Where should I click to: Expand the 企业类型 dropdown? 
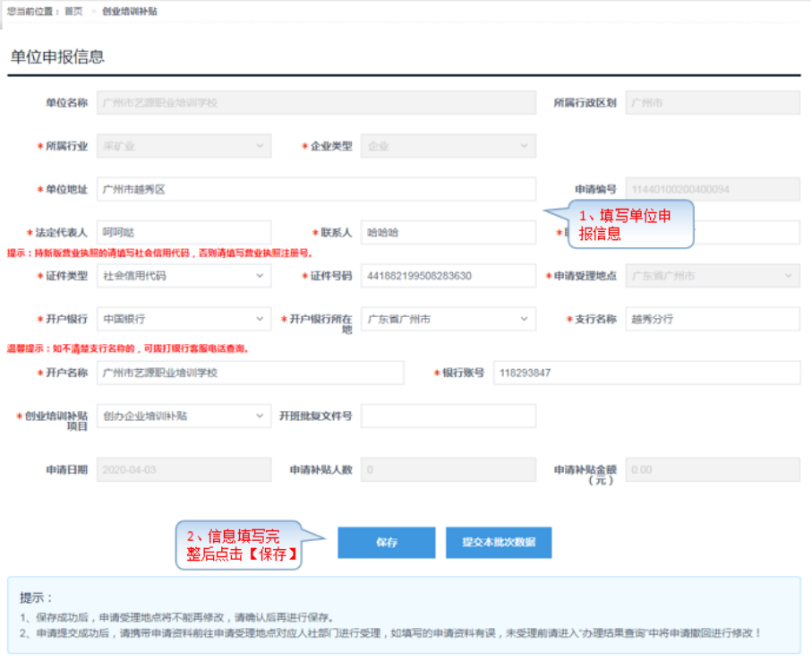coord(448,146)
